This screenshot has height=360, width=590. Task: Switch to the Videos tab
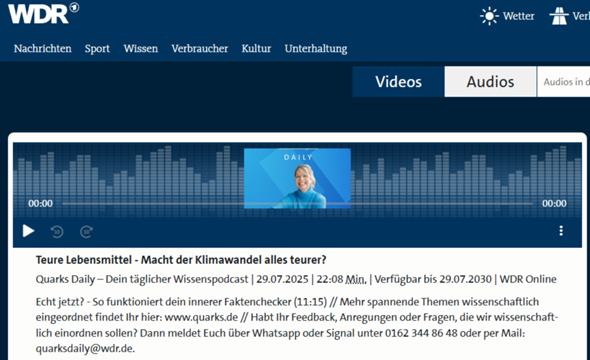point(398,82)
